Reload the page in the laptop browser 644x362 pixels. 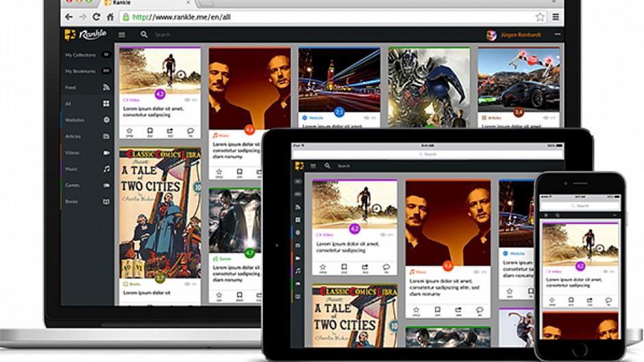[96, 17]
